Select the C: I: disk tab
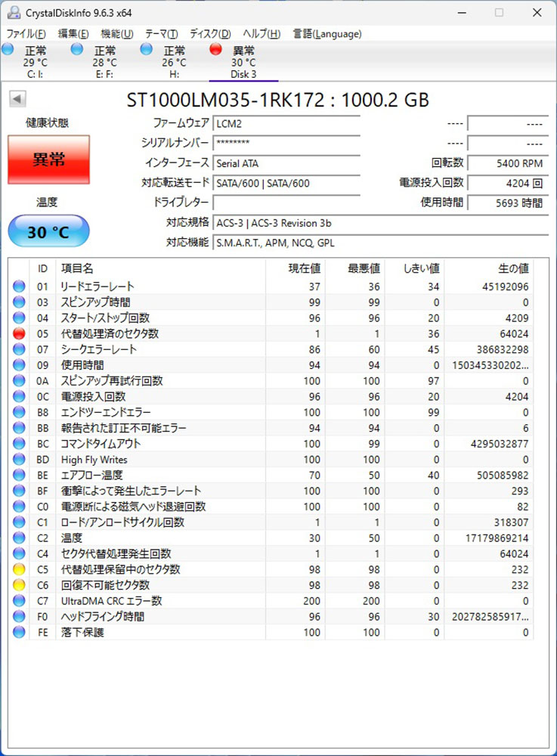This screenshot has height=756, width=557. click(36, 62)
